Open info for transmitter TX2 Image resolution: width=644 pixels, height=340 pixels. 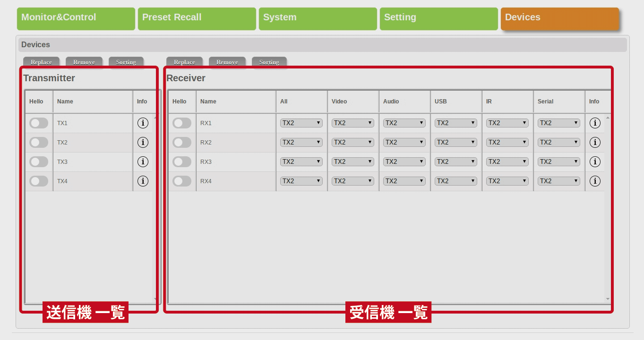click(x=143, y=142)
